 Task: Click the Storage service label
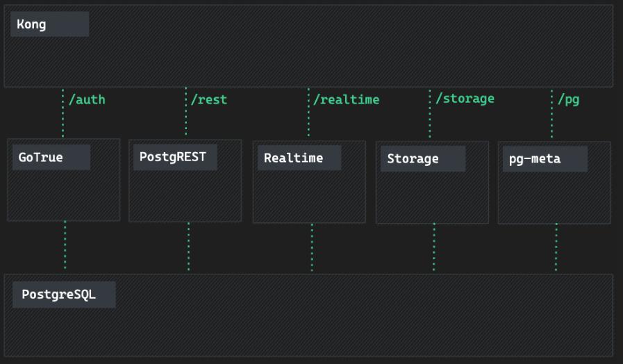[413, 158]
